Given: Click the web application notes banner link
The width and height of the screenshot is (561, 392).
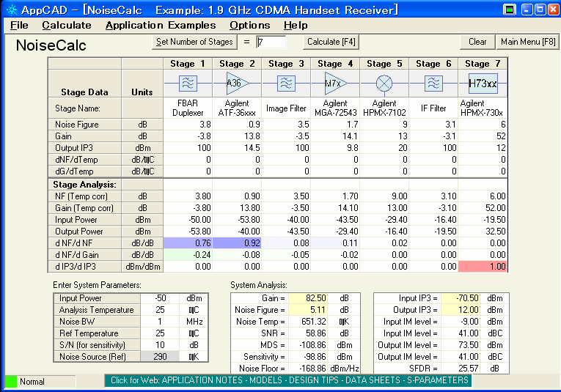Looking at the screenshot, I should point(289,380).
